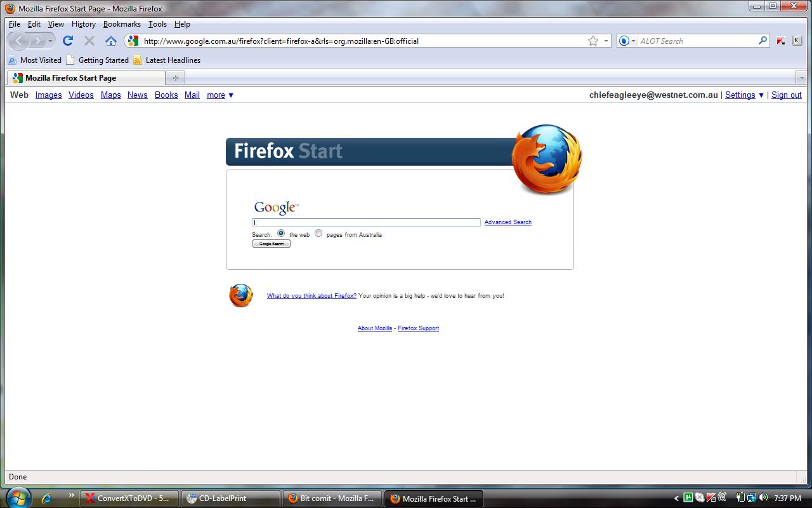
Task: Go to Google Books
Action: [166, 95]
